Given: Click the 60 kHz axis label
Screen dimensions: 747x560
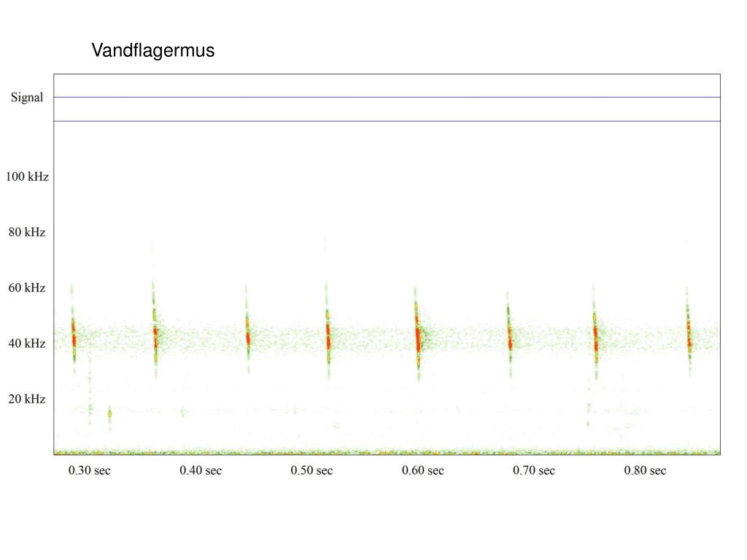Looking at the screenshot, I should coord(27,287).
